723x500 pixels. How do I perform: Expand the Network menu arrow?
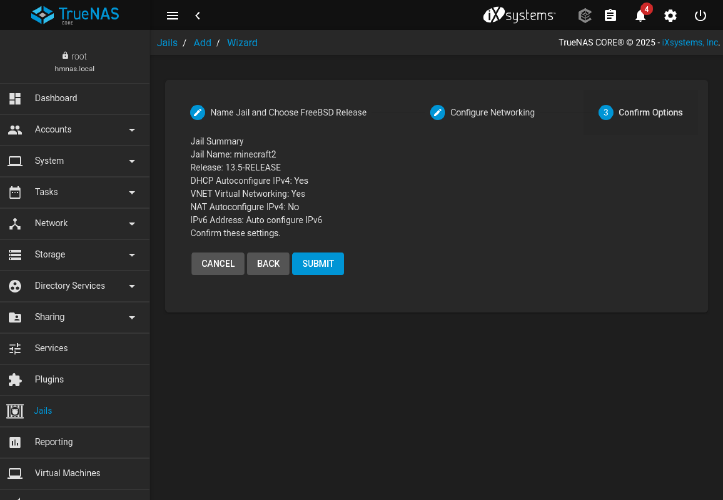[132, 224]
